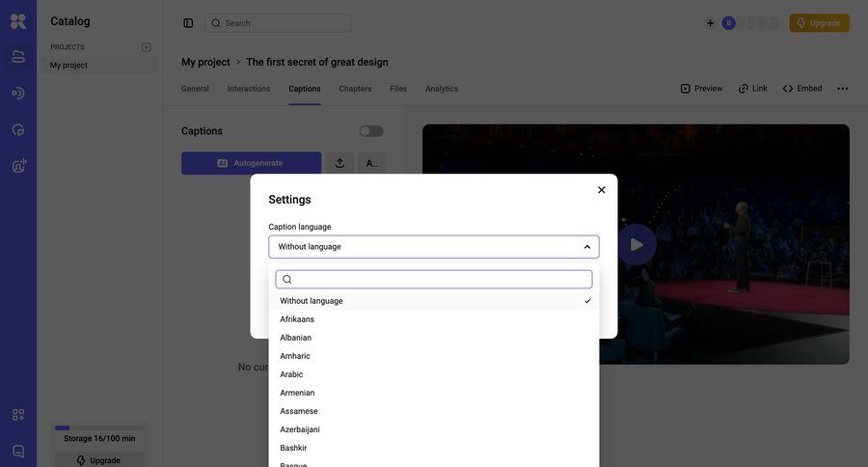Select Arabic from language list
This screenshot has height=467, width=868.
(434, 374)
